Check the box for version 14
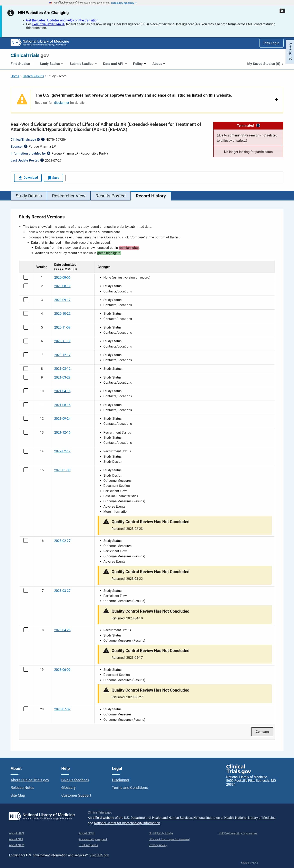This screenshot has width=294, height=868. pyautogui.click(x=26, y=451)
